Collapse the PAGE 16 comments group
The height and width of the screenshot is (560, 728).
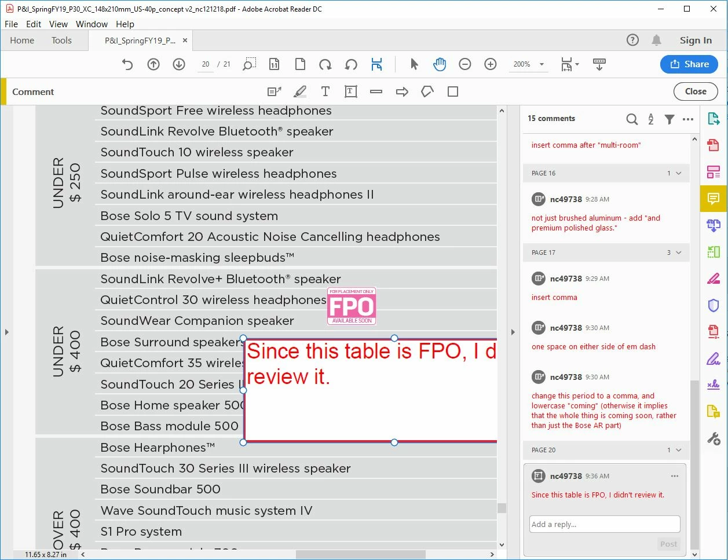click(679, 173)
